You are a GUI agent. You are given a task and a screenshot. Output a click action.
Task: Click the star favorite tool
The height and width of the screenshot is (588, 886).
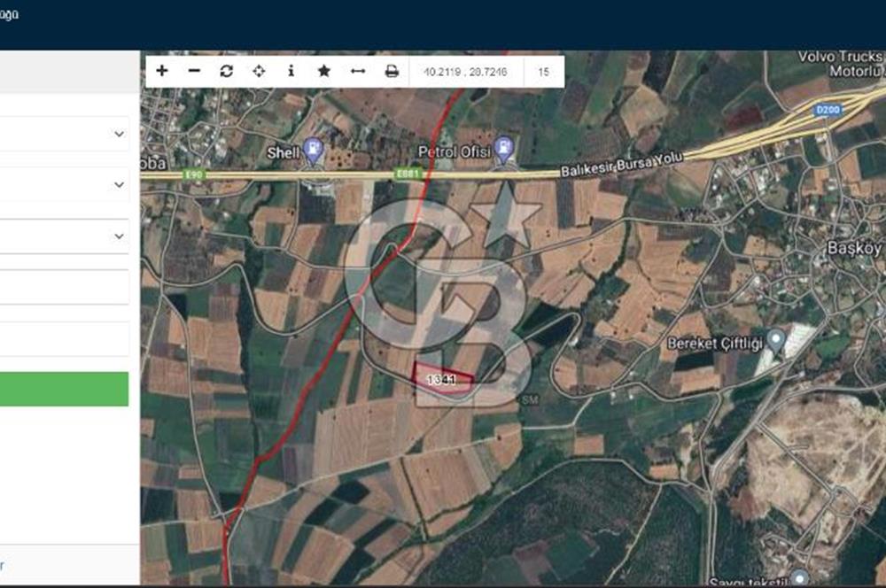click(323, 69)
